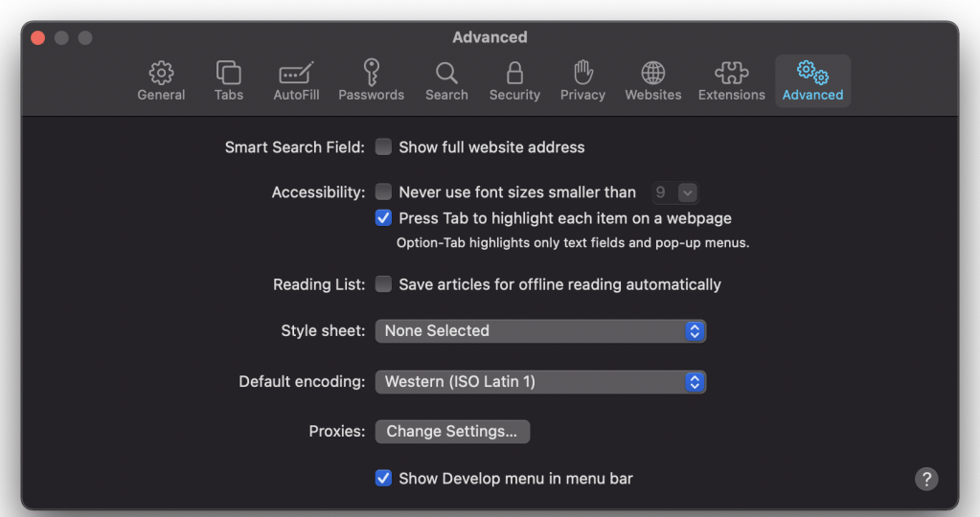Select the Security padlock icon

(514, 73)
